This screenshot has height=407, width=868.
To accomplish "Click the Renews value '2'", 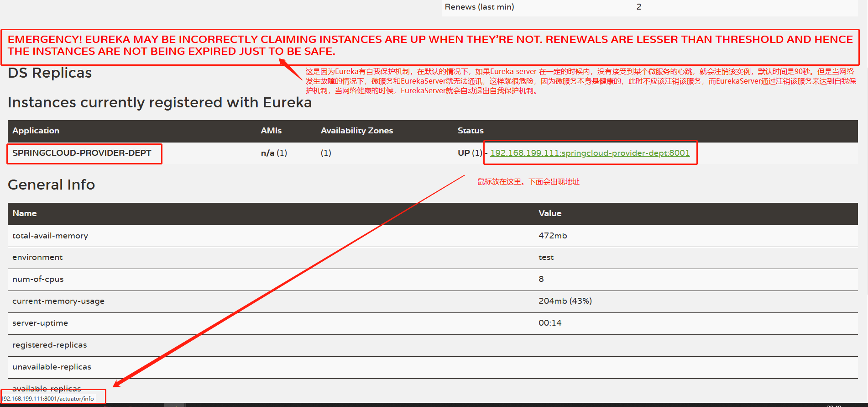I will click(639, 7).
